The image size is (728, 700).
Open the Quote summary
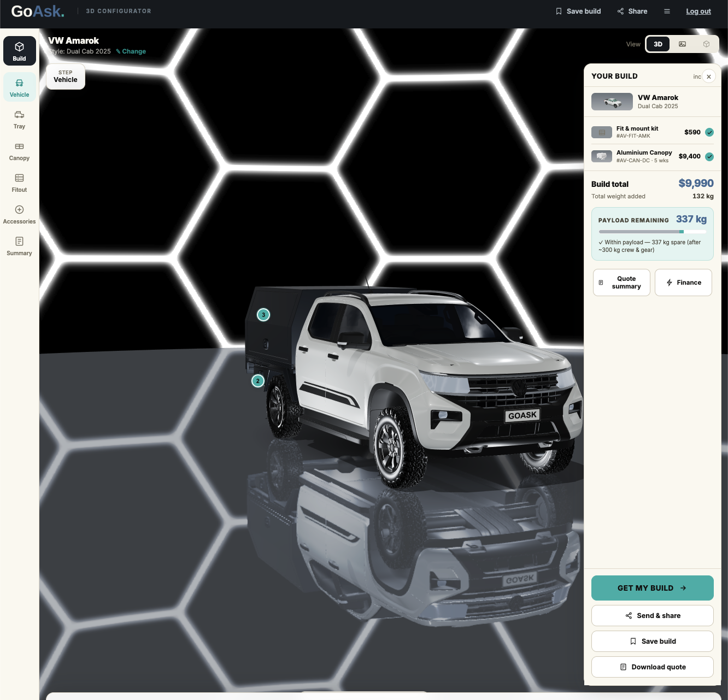[621, 283]
